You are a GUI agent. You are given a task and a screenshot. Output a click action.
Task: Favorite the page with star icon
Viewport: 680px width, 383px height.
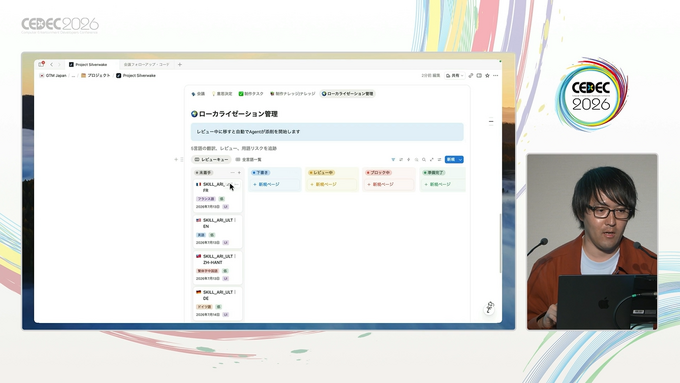487,75
